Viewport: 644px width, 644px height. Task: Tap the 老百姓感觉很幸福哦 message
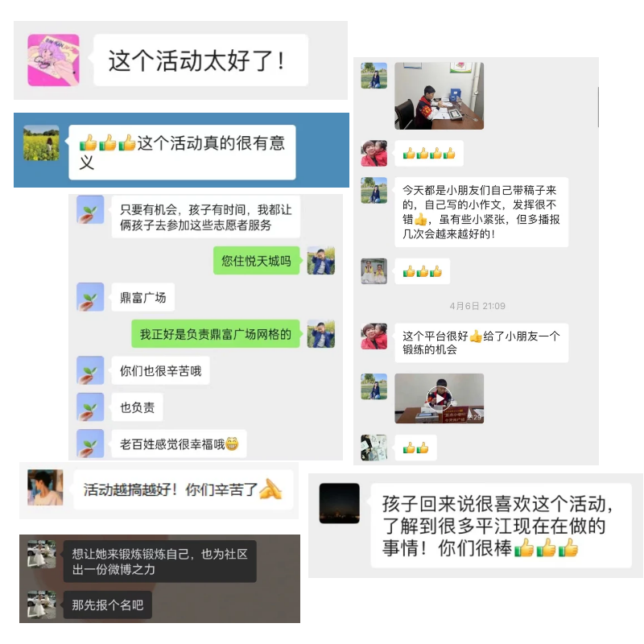179,444
